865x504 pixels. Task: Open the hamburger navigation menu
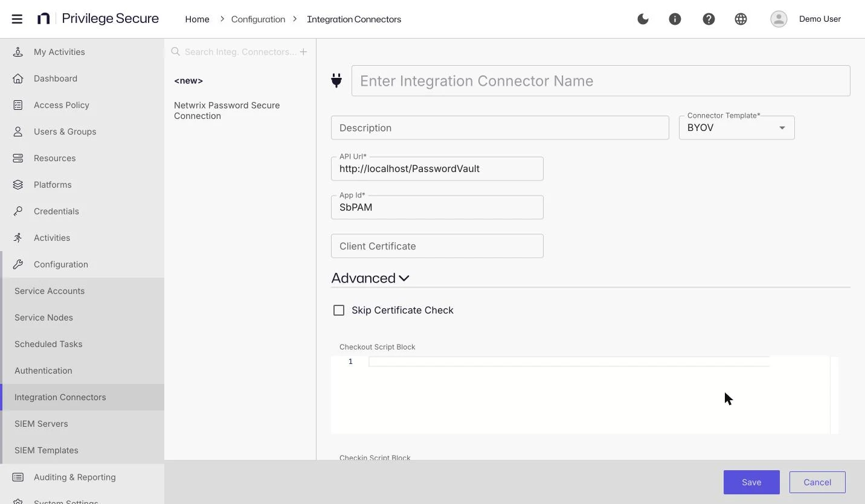17,19
